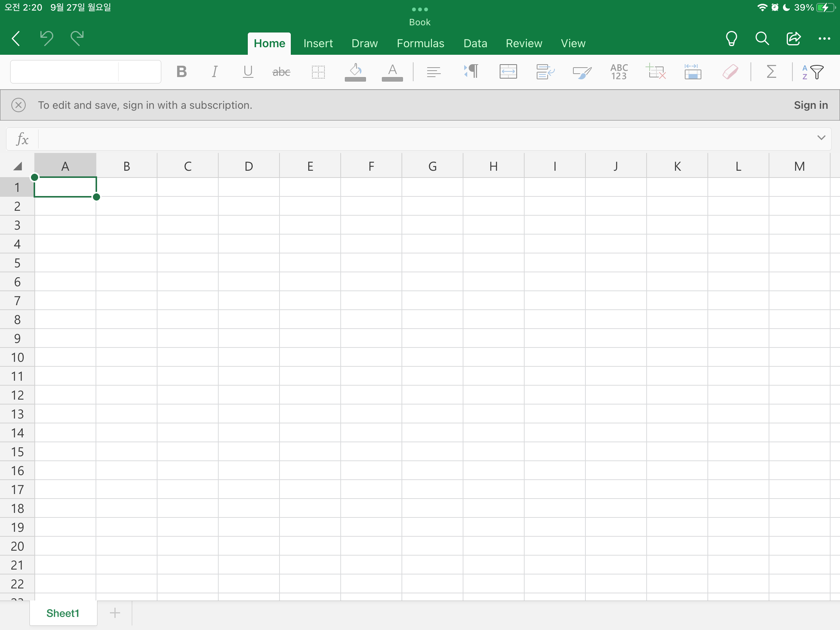Viewport: 840px width, 630px height.
Task: Apply strikethrough formatting icon
Action: 281,71
